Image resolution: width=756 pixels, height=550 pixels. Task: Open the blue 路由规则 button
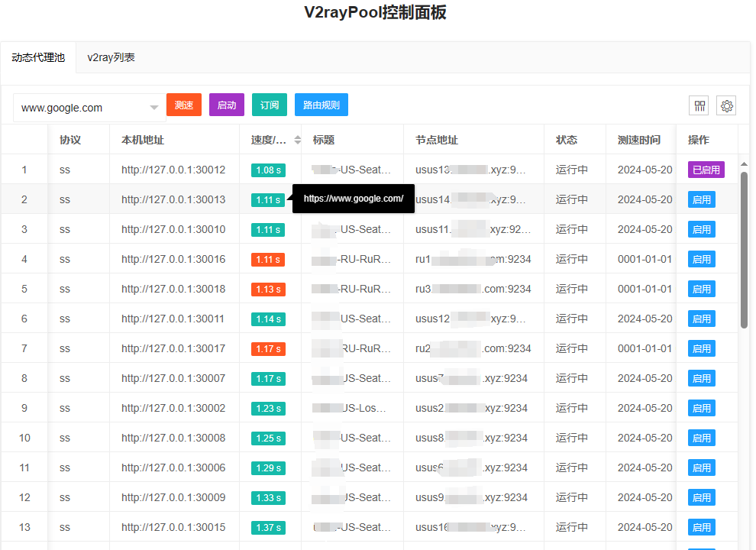coord(321,105)
